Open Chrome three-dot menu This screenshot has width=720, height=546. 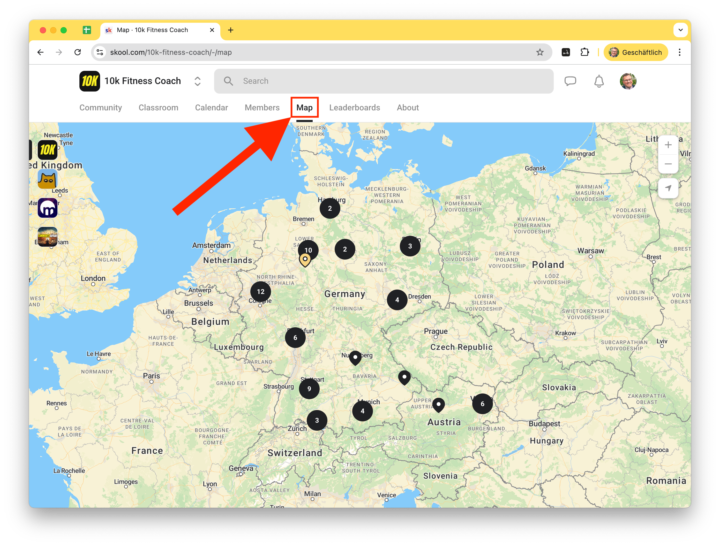click(680, 52)
